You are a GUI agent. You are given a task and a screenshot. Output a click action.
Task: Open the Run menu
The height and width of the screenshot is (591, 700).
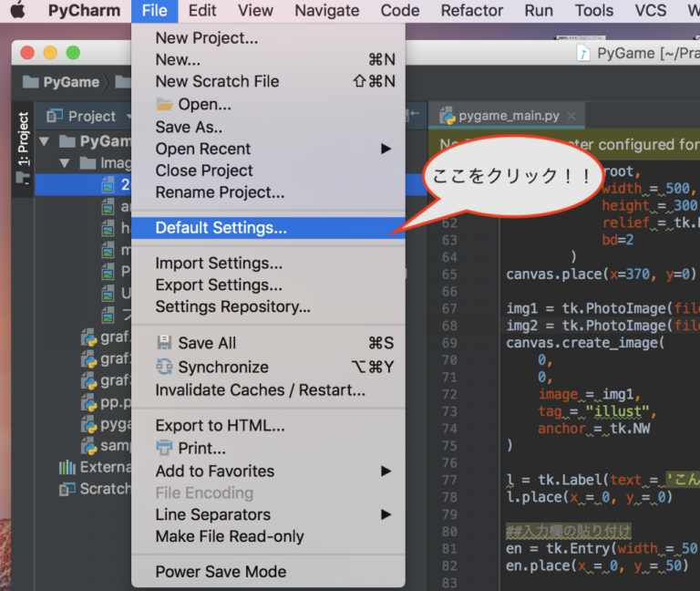(539, 10)
